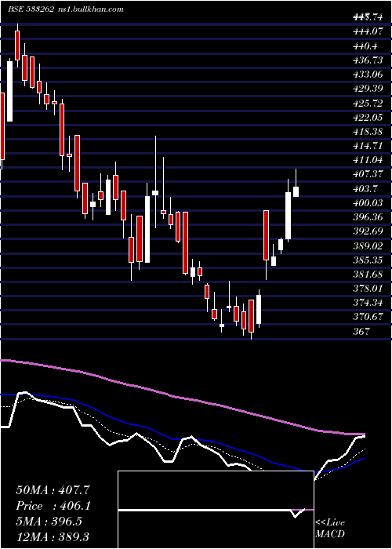This screenshot has width=392, height=549.
Task: Click the Live MACD inset panel
Action: (x=216, y=510)
